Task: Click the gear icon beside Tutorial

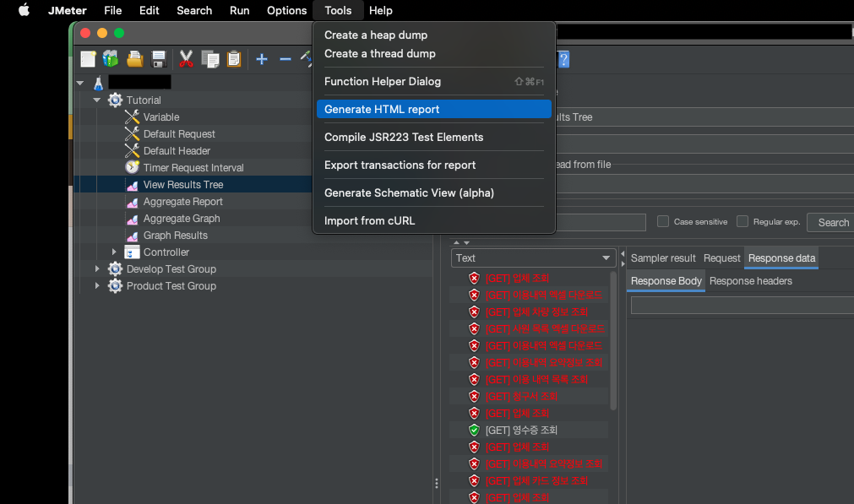Action: (115, 100)
